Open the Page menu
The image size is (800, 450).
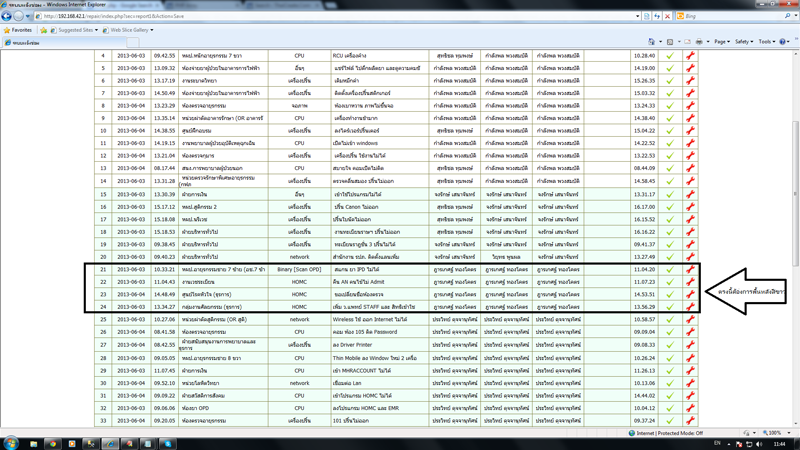[721, 42]
